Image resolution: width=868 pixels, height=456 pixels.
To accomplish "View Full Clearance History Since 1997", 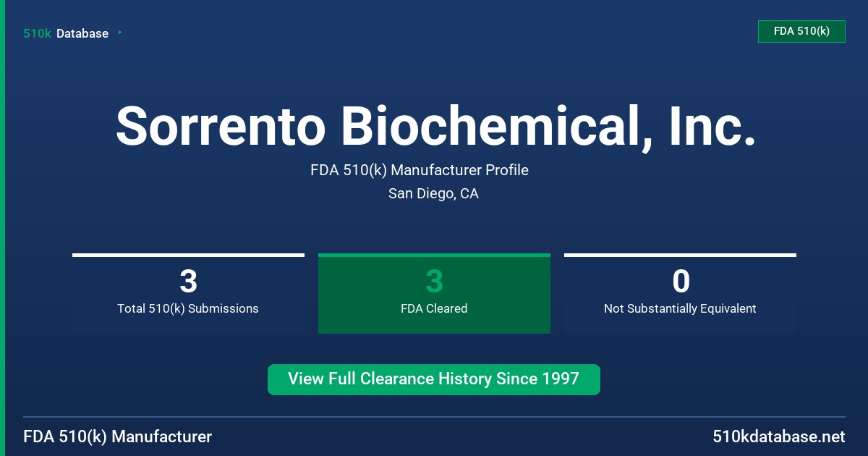I will coord(434,379).
